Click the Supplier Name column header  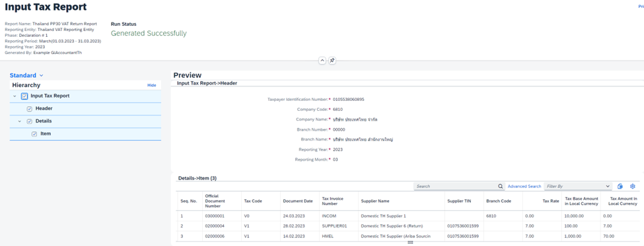pos(402,201)
